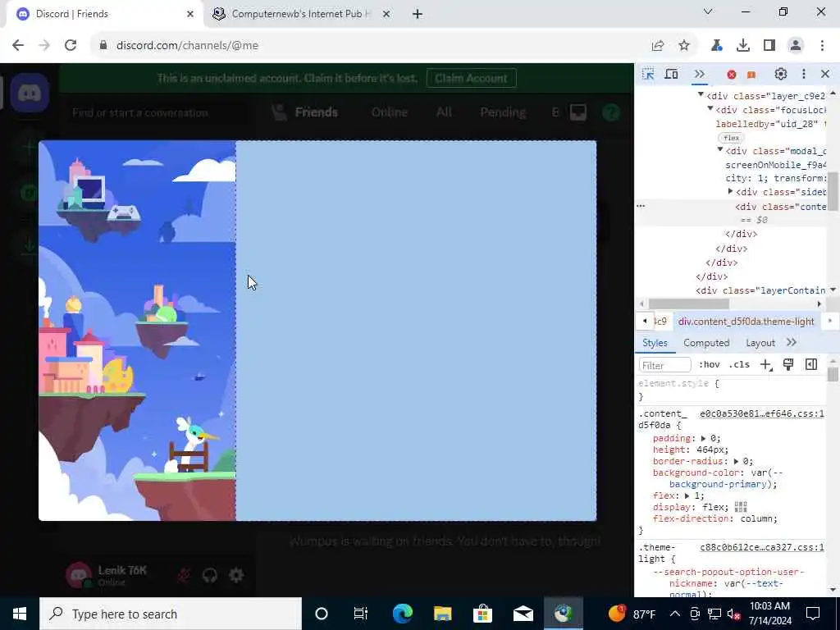Share this page icon in address bar
Viewport: 840px width, 630px height.
pyautogui.click(x=658, y=46)
